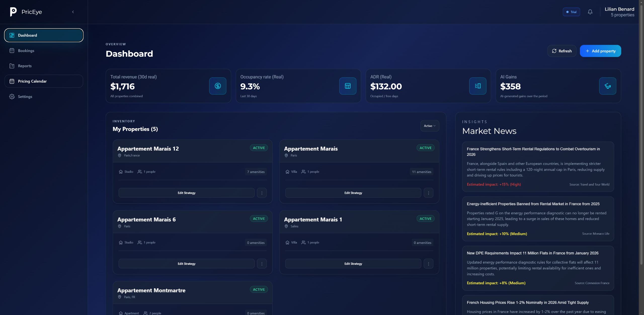
Task: Click Edit Strategy for Appartement Marais
Action: pyautogui.click(x=353, y=193)
